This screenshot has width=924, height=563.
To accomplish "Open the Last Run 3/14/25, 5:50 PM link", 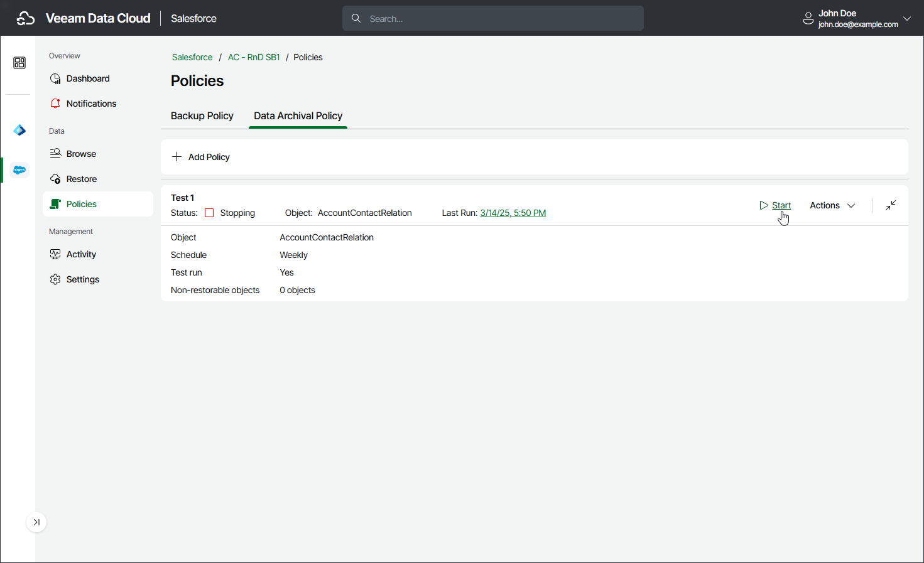I will pos(513,213).
